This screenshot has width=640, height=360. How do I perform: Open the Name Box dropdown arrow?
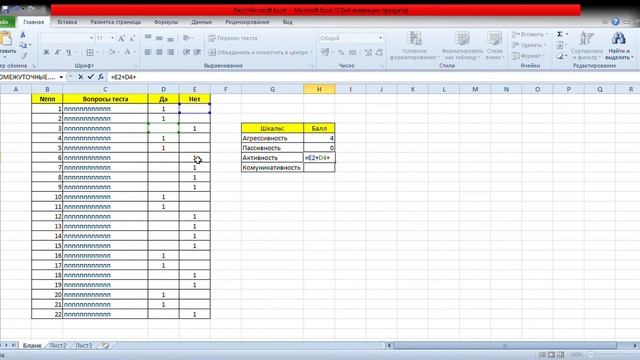coord(61,77)
